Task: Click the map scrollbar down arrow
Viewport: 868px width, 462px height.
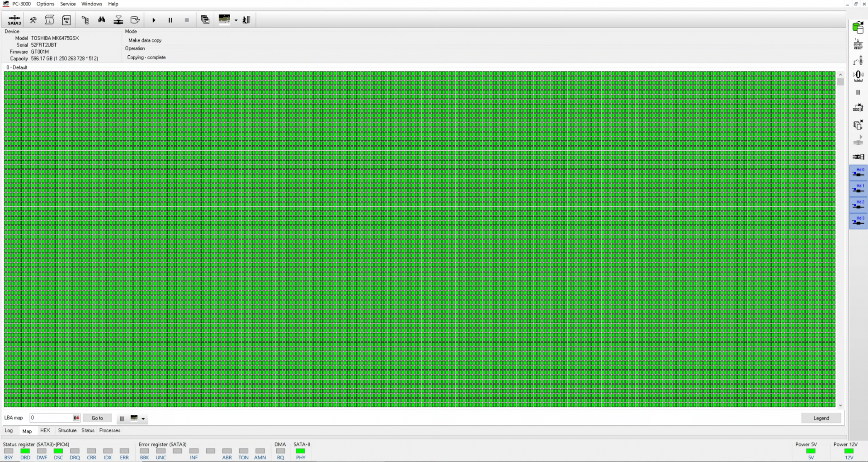Action: [840, 406]
